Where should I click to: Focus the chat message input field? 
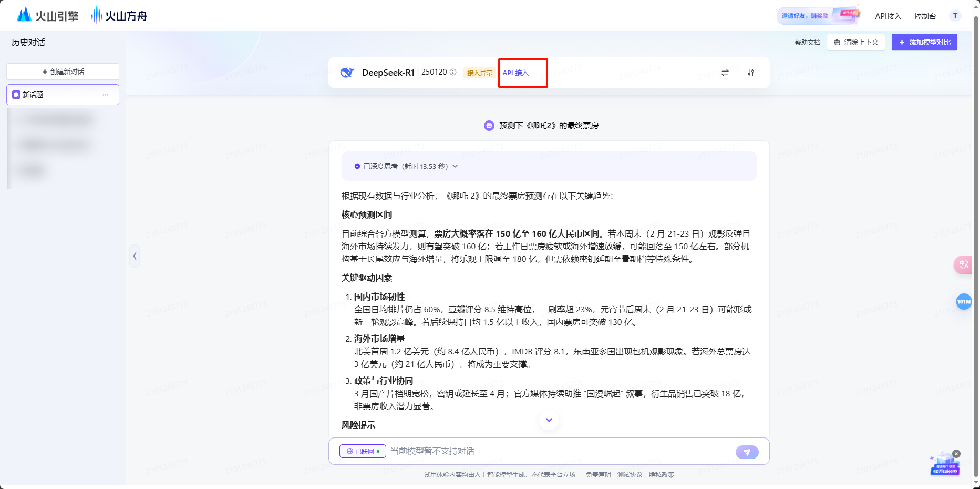pos(561,451)
